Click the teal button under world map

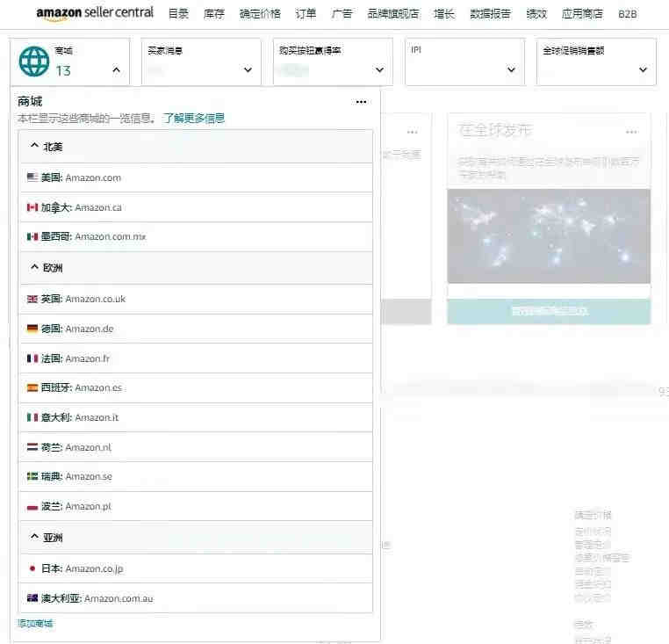tap(549, 311)
